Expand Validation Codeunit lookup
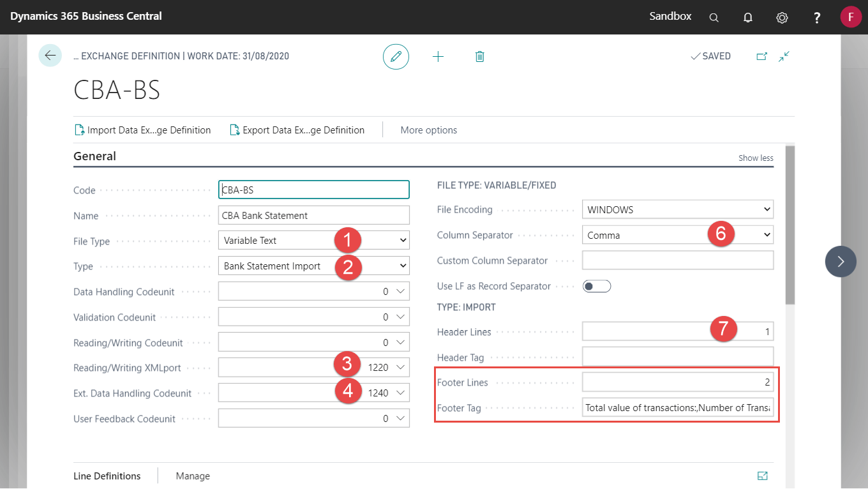 400,317
